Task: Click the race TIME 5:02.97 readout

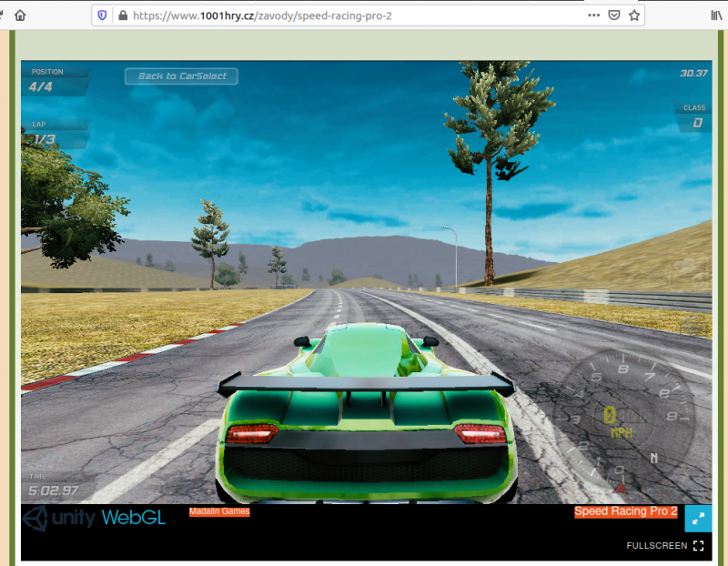Action: click(54, 486)
